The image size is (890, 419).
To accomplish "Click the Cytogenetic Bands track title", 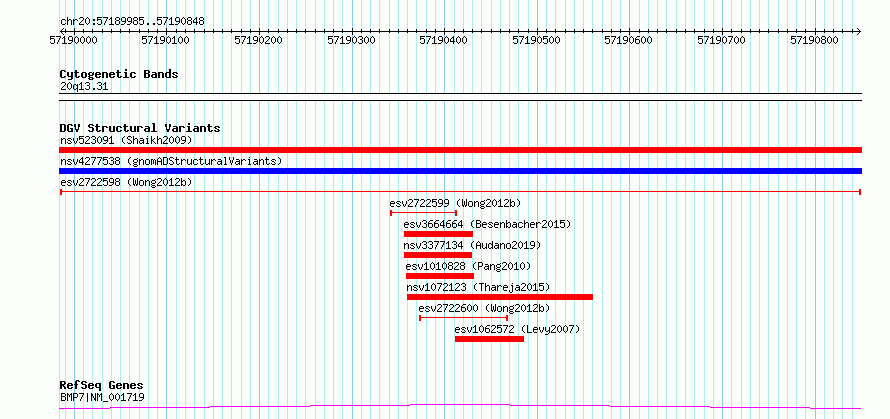I will (119, 74).
